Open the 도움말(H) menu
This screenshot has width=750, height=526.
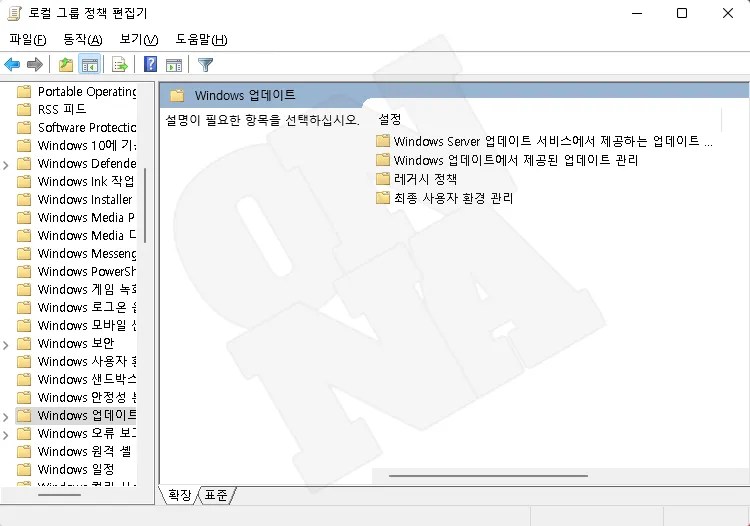(x=201, y=39)
